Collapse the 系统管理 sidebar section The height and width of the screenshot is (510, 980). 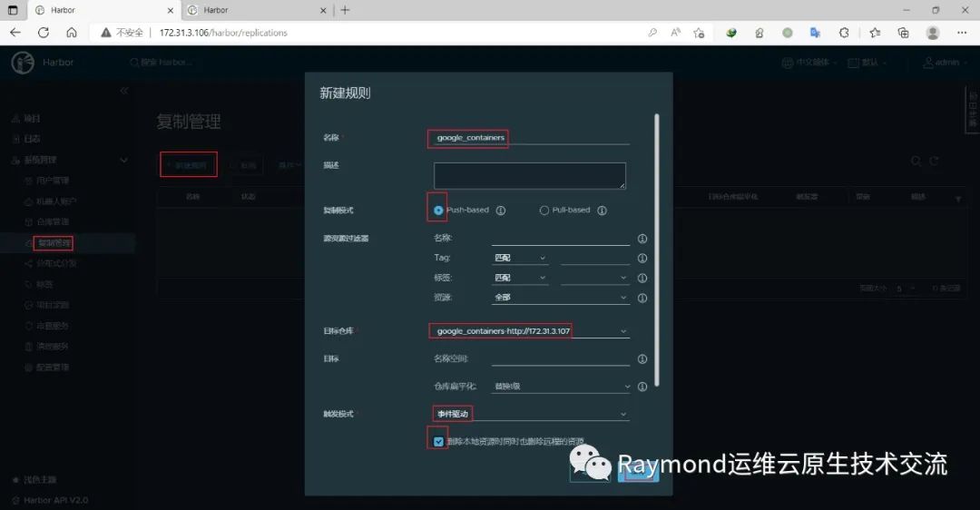123,160
